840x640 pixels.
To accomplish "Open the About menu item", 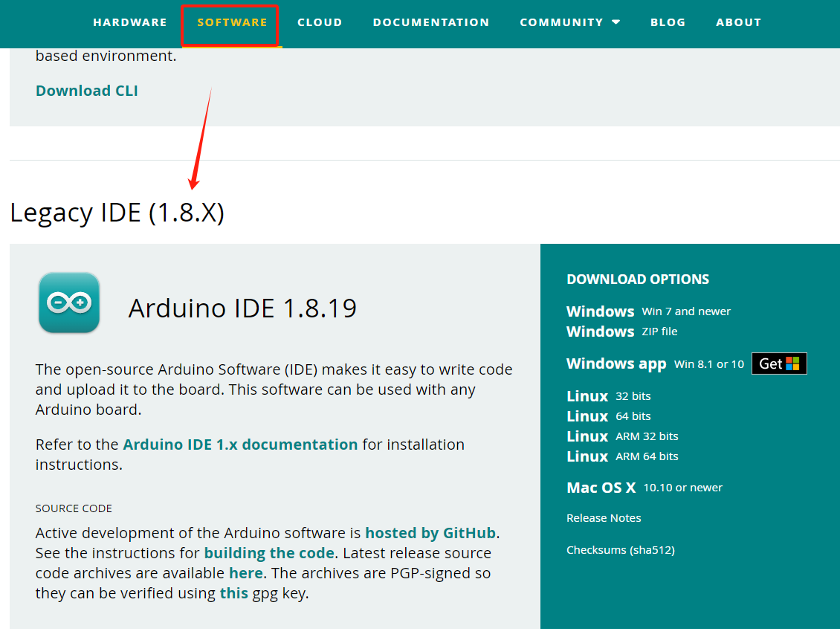I will tap(738, 22).
